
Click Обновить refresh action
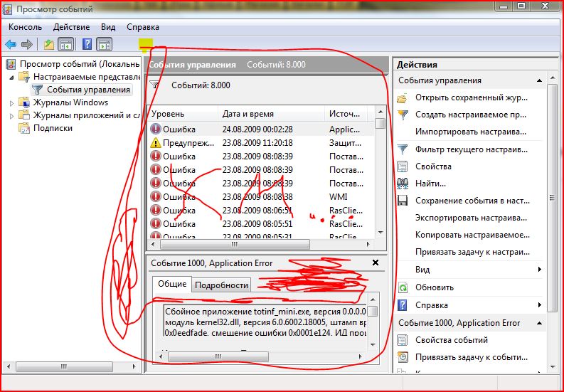(435, 287)
